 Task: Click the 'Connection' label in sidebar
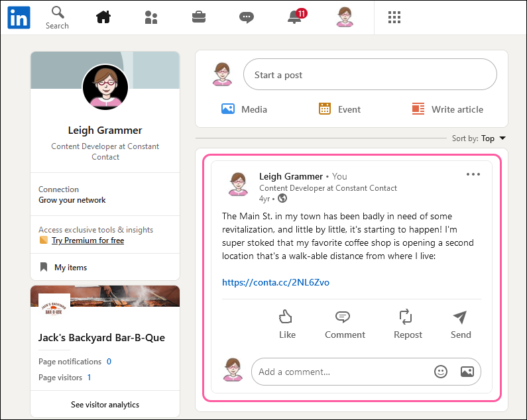[x=58, y=189]
